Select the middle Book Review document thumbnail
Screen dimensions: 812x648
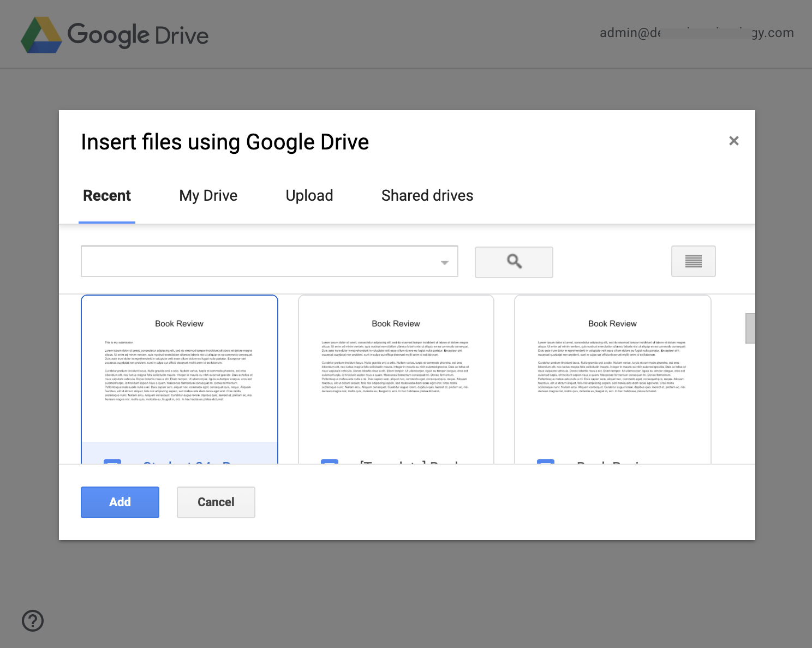coord(396,371)
